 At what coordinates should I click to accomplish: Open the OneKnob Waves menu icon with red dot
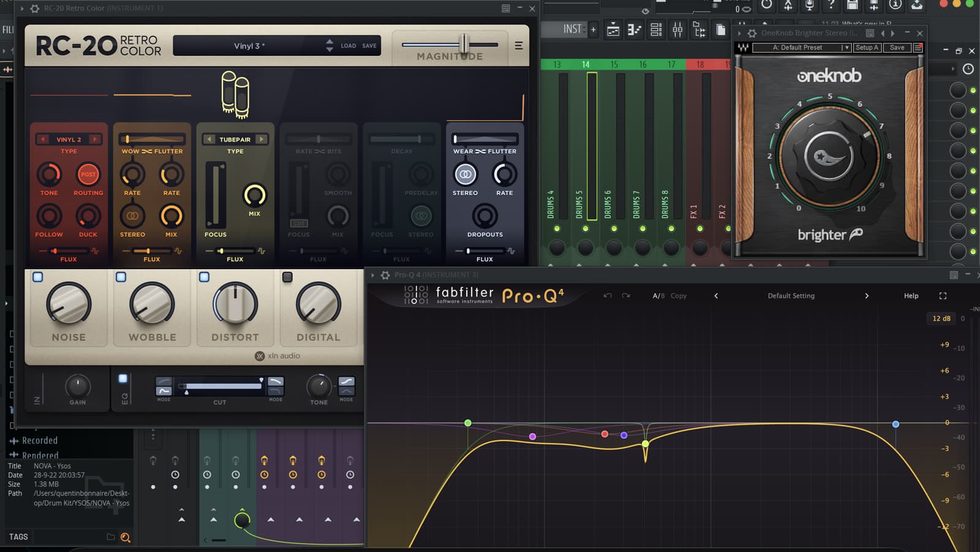click(918, 48)
